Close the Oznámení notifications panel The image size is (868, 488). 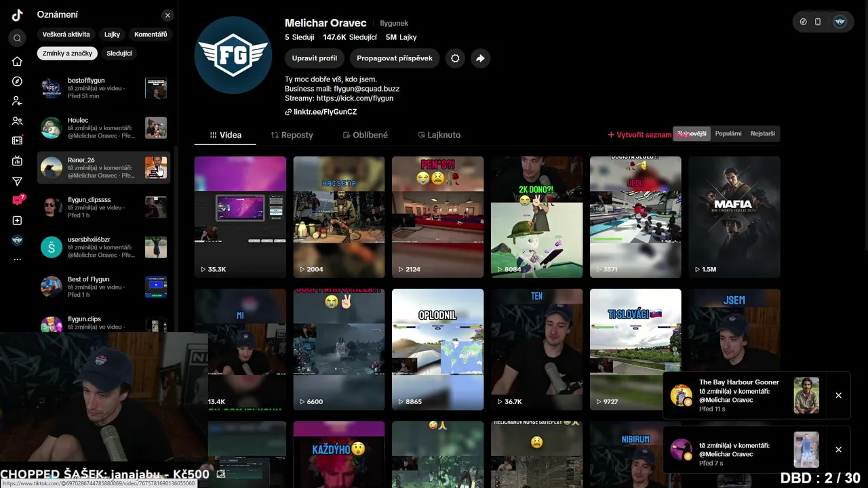tap(167, 15)
